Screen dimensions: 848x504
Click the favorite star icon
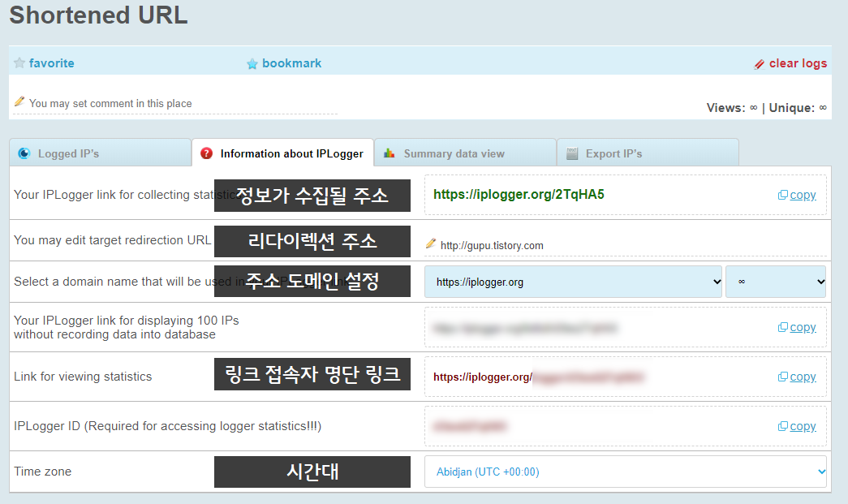click(x=19, y=63)
